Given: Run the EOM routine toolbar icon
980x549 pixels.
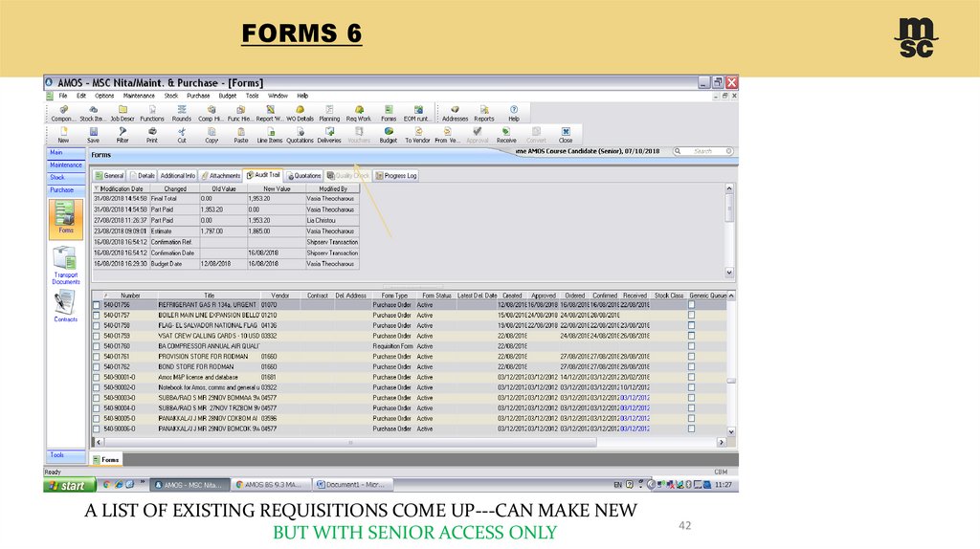Looking at the screenshot, I should point(417,113).
